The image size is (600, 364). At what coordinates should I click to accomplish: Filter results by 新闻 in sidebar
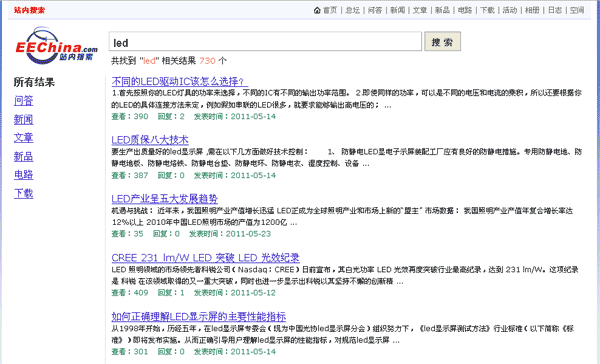click(x=24, y=119)
